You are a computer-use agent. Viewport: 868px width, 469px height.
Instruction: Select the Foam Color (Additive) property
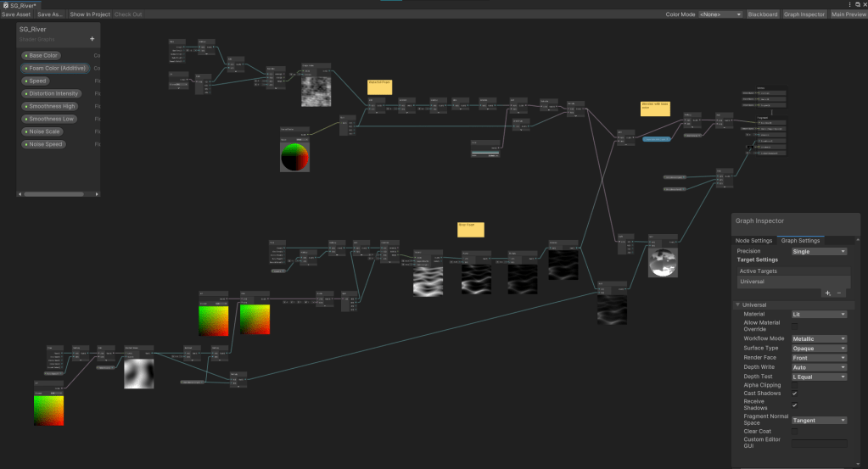click(55, 68)
